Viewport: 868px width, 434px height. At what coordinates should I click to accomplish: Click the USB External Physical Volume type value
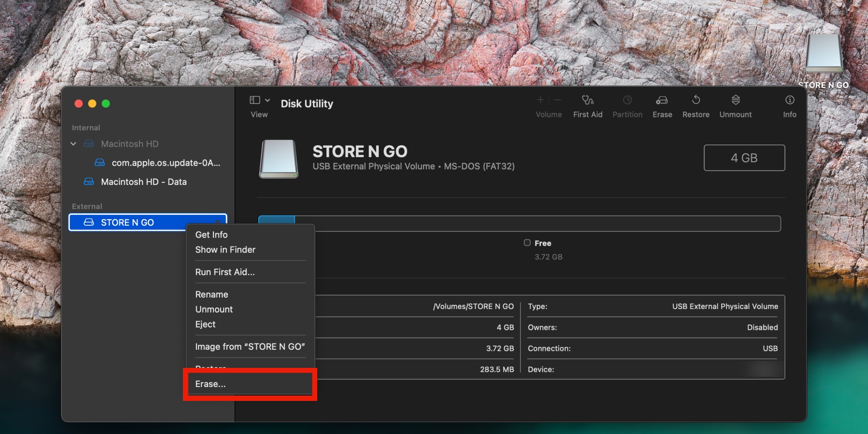click(725, 306)
